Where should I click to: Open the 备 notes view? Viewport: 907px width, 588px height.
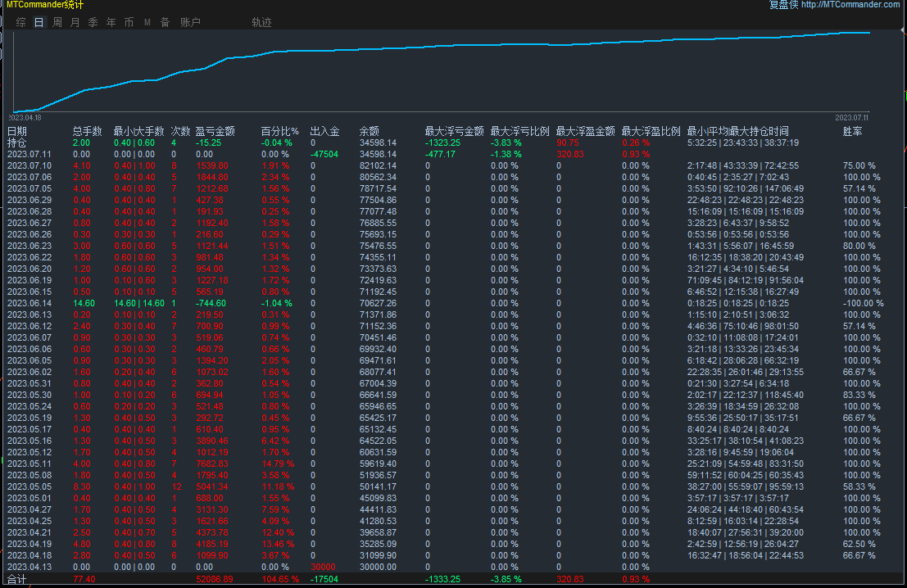click(x=164, y=22)
